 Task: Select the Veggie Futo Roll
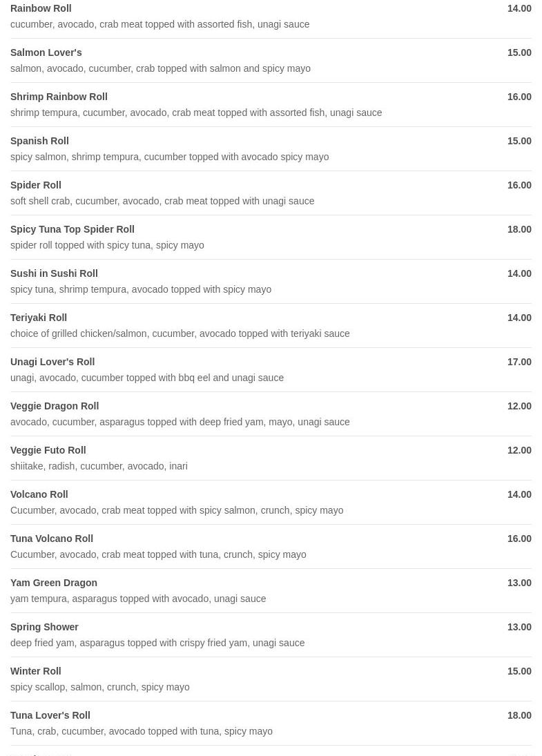coord(271,458)
